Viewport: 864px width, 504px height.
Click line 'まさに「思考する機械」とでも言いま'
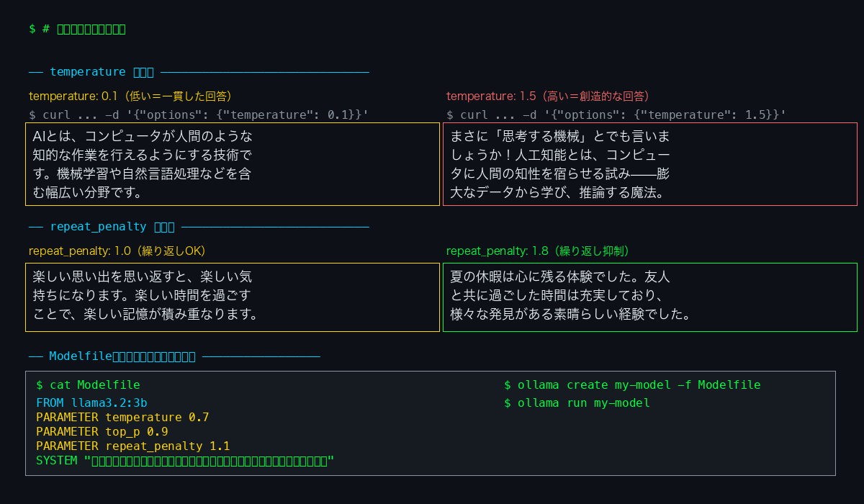[560, 136]
